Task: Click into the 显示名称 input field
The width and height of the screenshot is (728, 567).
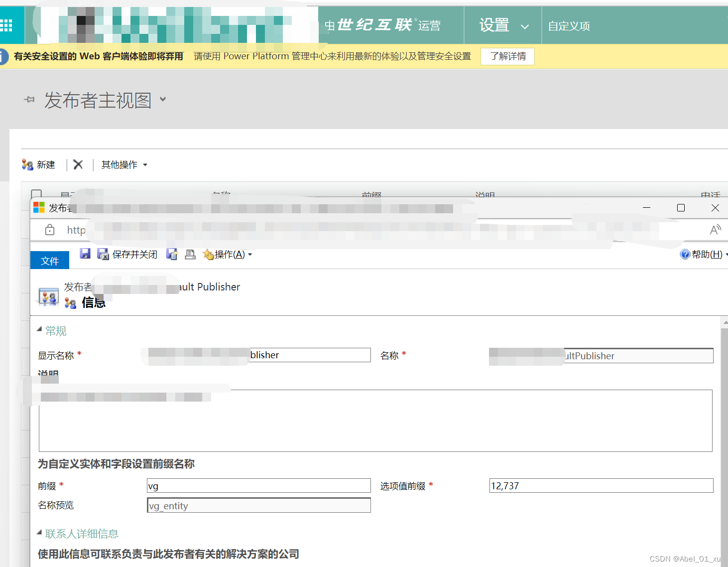Action: tap(259, 355)
